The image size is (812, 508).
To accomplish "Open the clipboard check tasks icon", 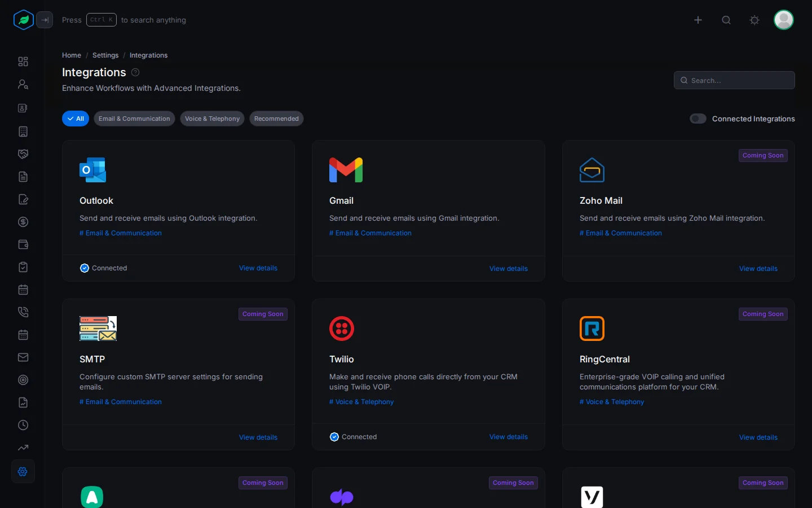I will point(23,267).
